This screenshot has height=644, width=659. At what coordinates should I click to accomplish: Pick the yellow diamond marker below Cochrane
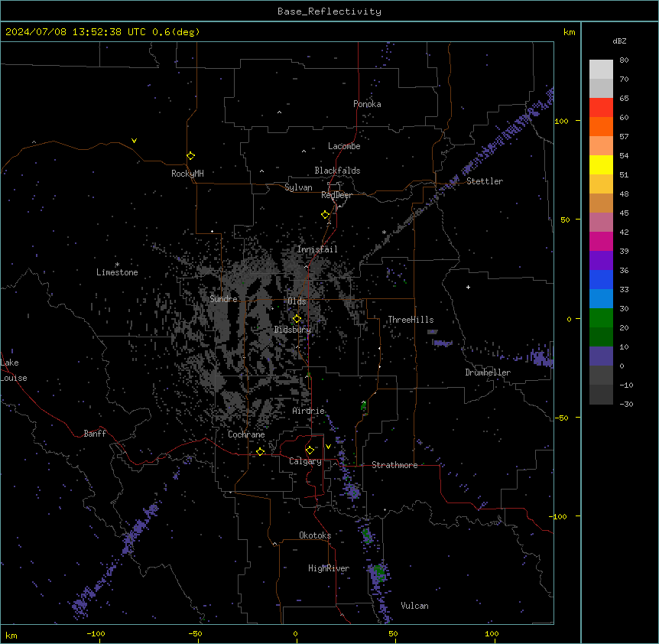[x=260, y=452]
